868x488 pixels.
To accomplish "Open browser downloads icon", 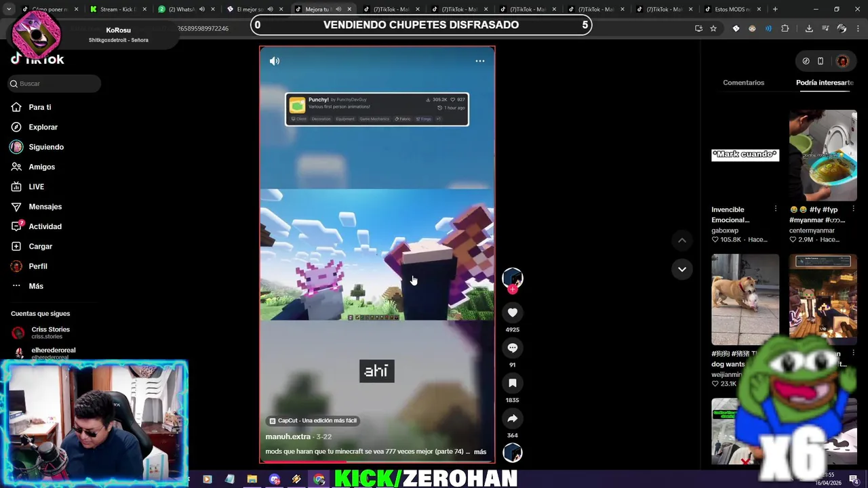I will (809, 28).
